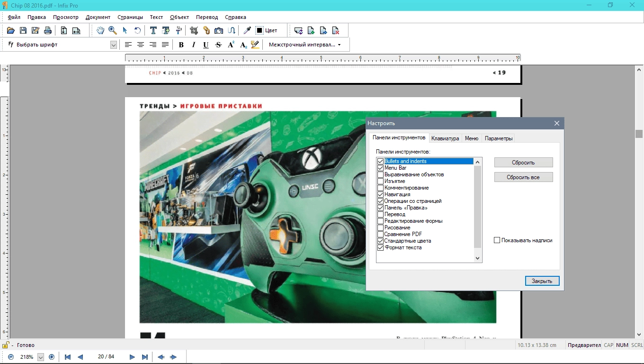Click the Delete page icon with red X
The width and height of the screenshot is (644, 364).
[336, 30]
